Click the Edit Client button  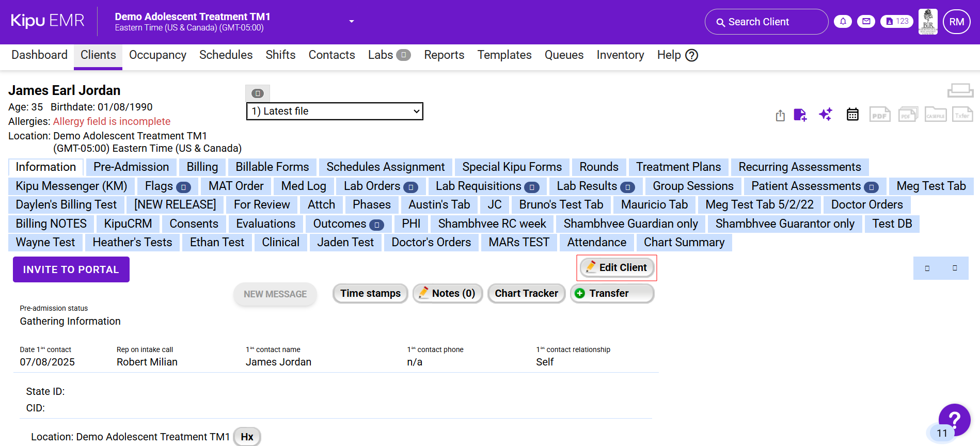[617, 267]
